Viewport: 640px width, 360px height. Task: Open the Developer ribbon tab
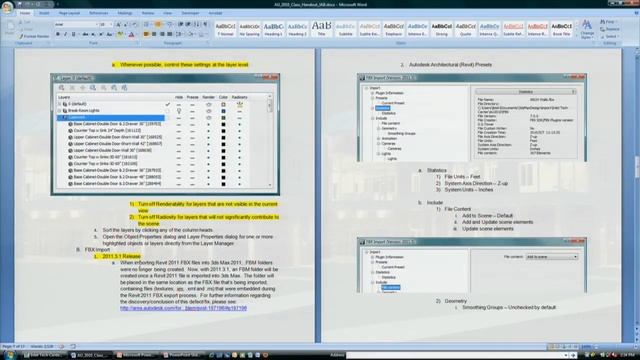tap(190, 13)
